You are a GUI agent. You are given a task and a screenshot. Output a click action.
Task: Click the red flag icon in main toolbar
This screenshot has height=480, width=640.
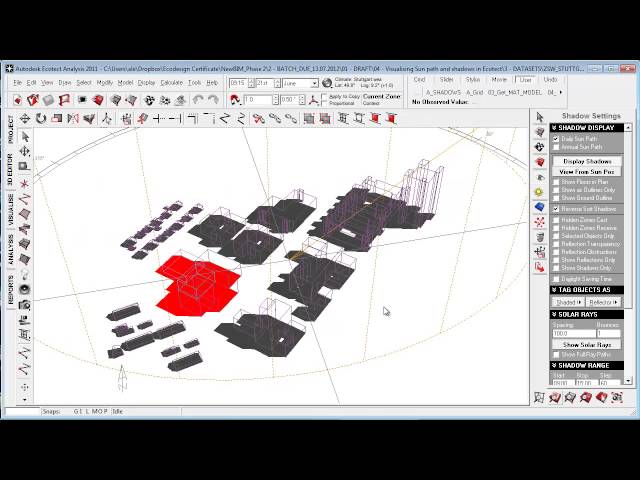tap(64, 100)
